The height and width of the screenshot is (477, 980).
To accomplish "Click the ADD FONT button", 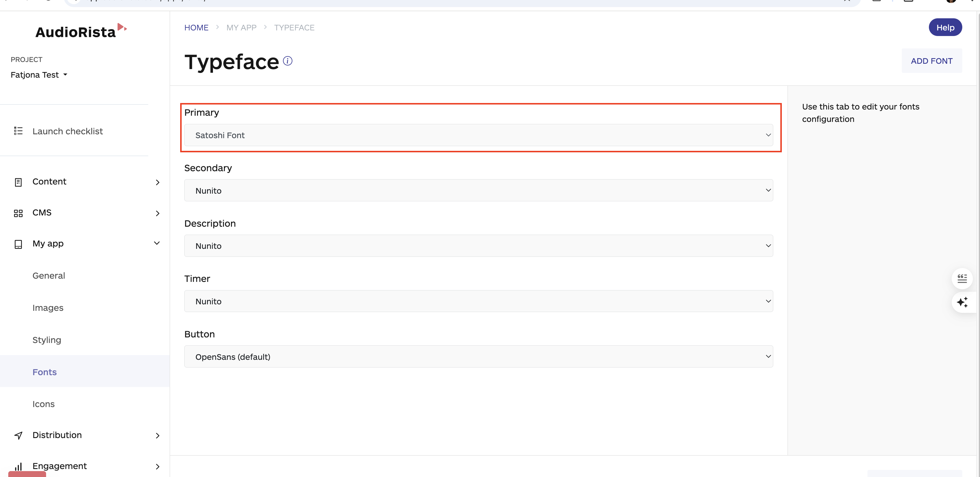I will coord(931,61).
